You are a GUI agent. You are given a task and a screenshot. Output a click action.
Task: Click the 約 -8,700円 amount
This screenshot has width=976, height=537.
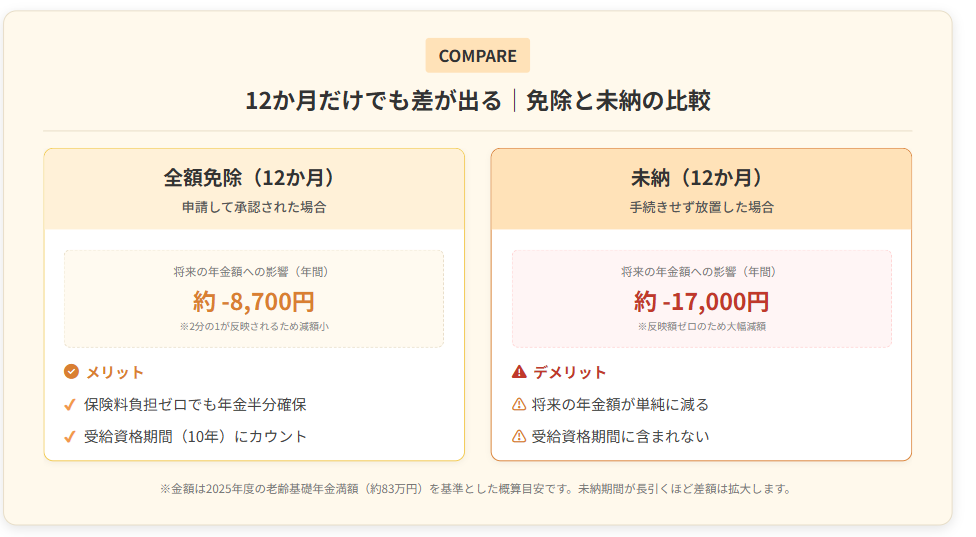click(x=254, y=301)
